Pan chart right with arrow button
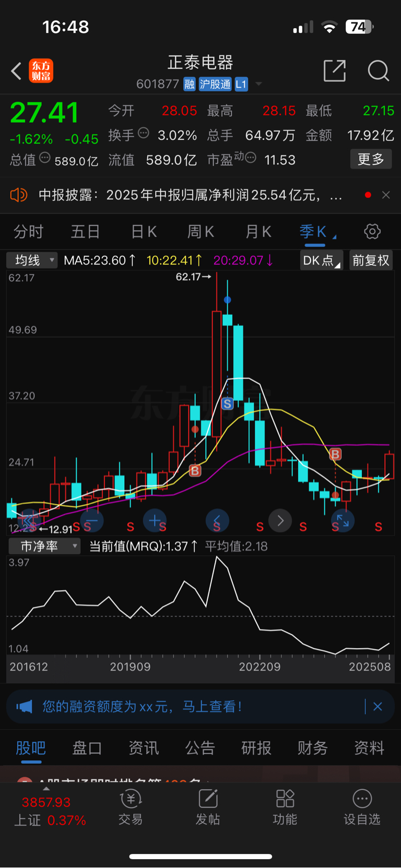This screenshot has height=868, width=401. point(280,520)
